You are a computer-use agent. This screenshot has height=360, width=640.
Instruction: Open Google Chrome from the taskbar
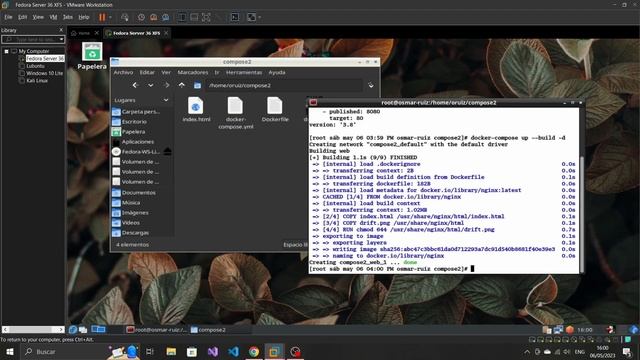[x=253, y=351]
